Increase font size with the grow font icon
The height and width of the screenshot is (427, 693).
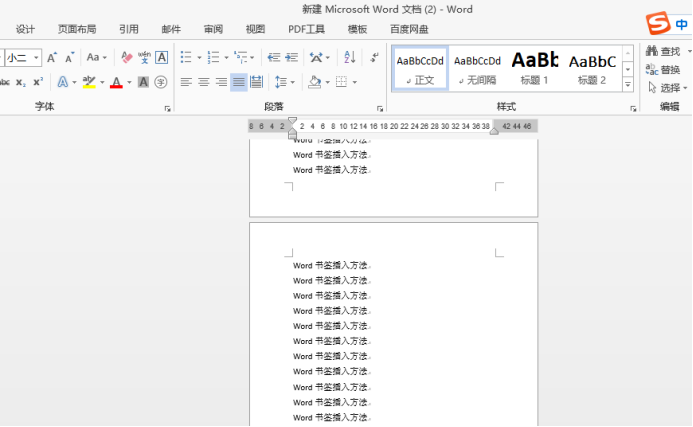tap(52, 57)
